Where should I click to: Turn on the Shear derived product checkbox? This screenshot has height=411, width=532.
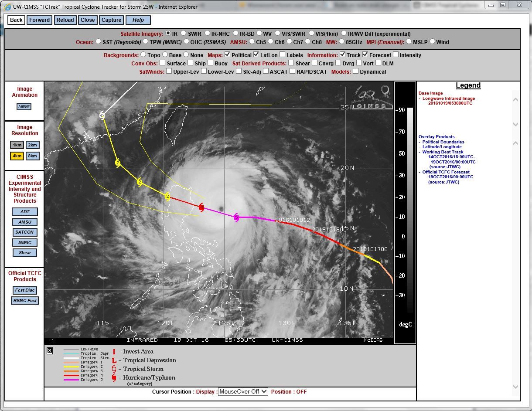coord(291,63)
